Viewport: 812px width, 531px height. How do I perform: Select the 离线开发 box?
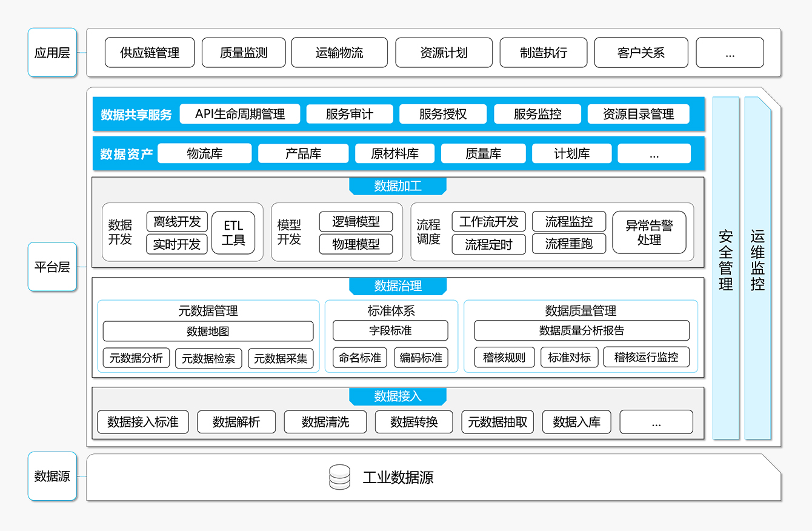tap(177, 222)
